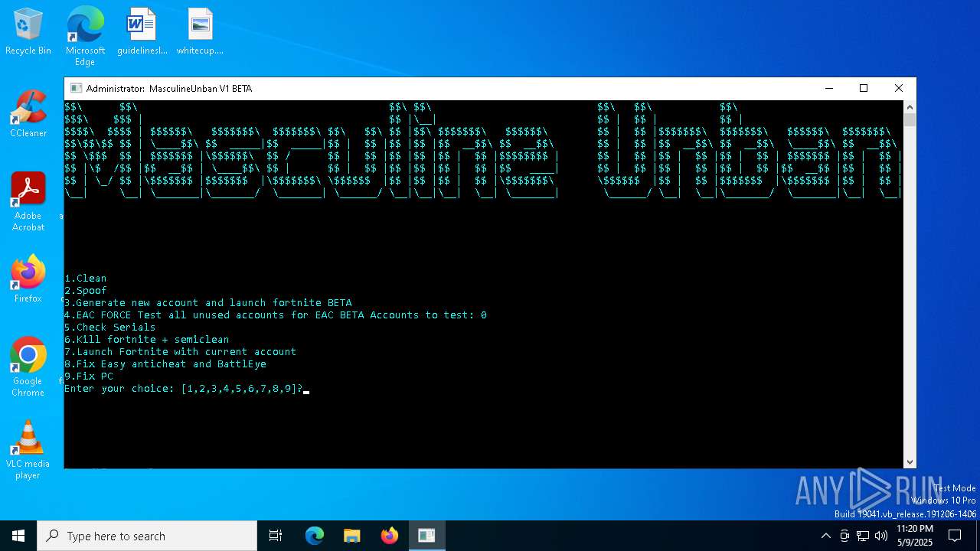Open Firefox desktop shortcut
This screenshot has width=980, height=551.
point(28,279)
